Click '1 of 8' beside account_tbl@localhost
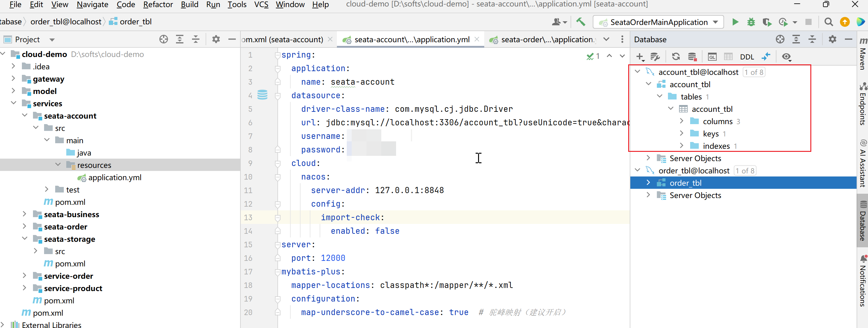The image size is (868, 328). (754, 72)
